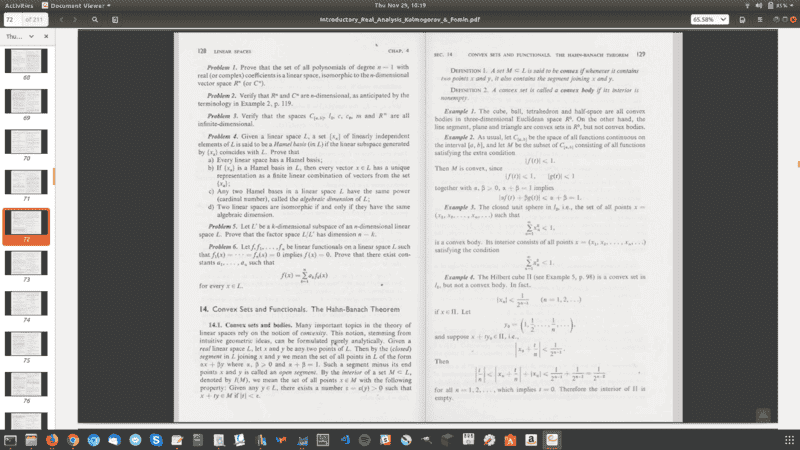The width and height of the screenshot is (800, 450).
Task: Go to the next page arrow
Action: [x=77, y=19]
